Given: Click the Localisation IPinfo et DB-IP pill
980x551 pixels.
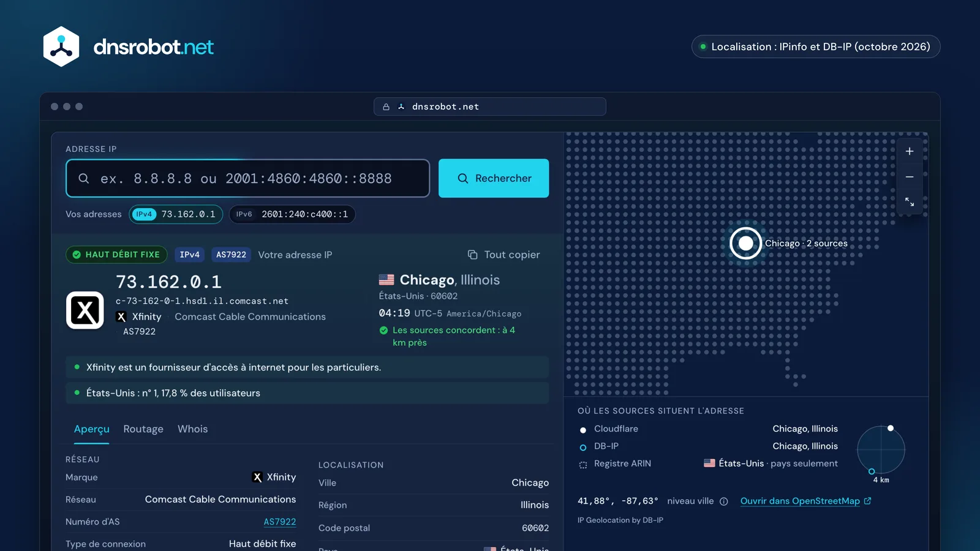Looking at the screenshot, I should click(x=816, y=47).
